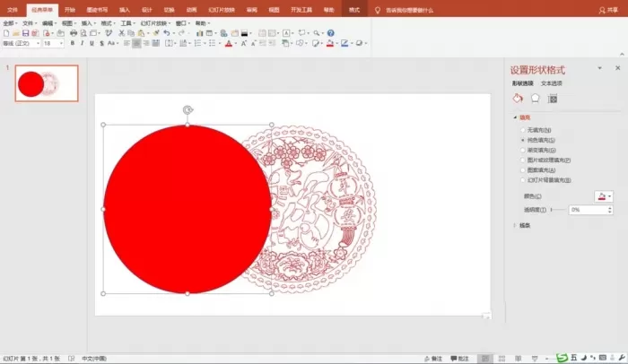
Task: Click the Shape Fill bucket toolbar icon
Action: click(x=330, y=43)
